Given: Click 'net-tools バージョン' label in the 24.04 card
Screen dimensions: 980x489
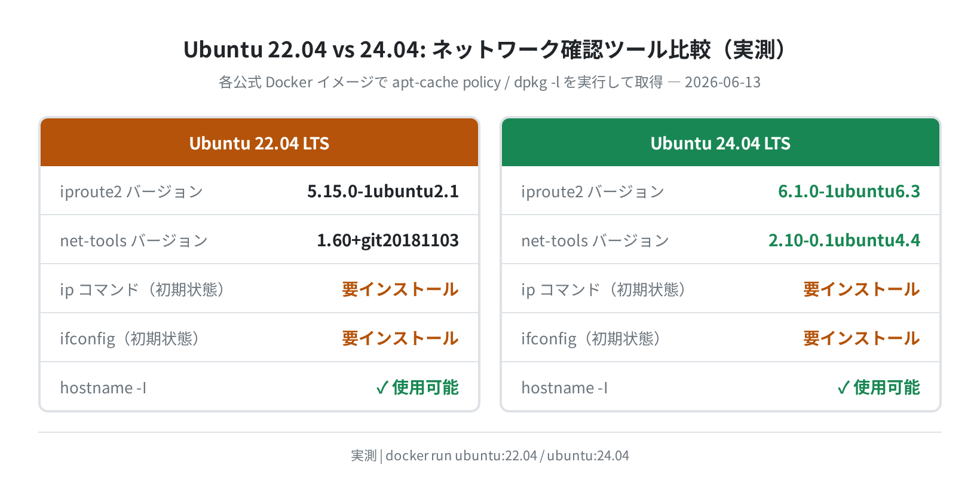Looking at the screenshot, I should [x=595, y=241].
